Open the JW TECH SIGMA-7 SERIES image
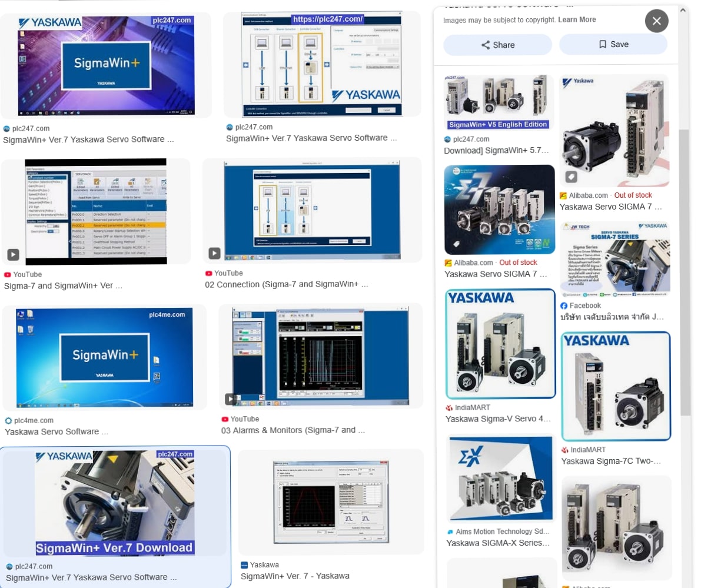This screenshot has width=701, height=588. point(615,260)
